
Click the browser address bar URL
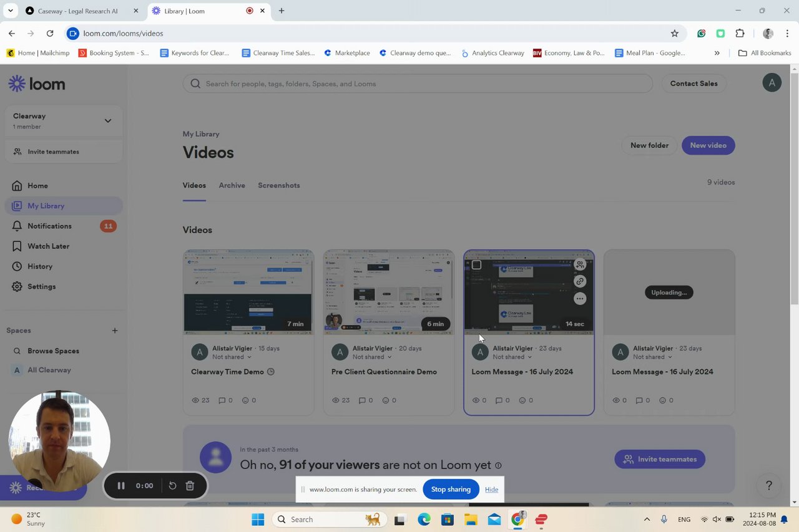pos(123,33)
